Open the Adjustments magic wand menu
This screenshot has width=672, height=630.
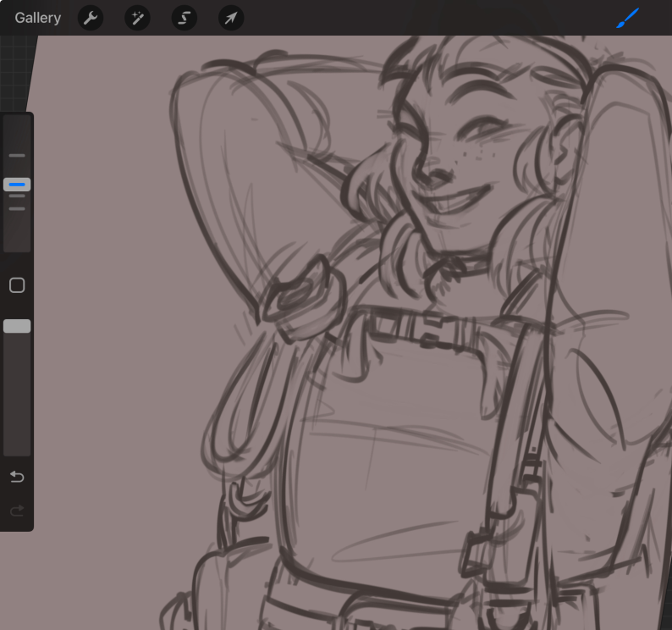coord(137,18)
